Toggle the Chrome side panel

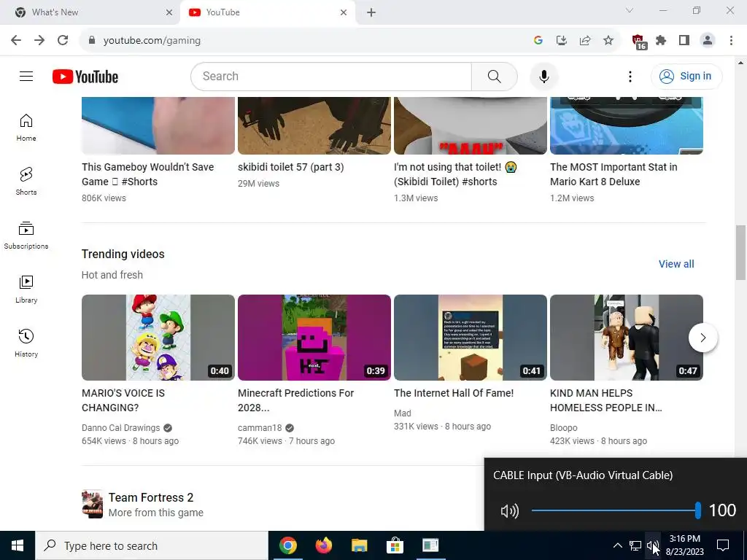(x=684, y=41)
